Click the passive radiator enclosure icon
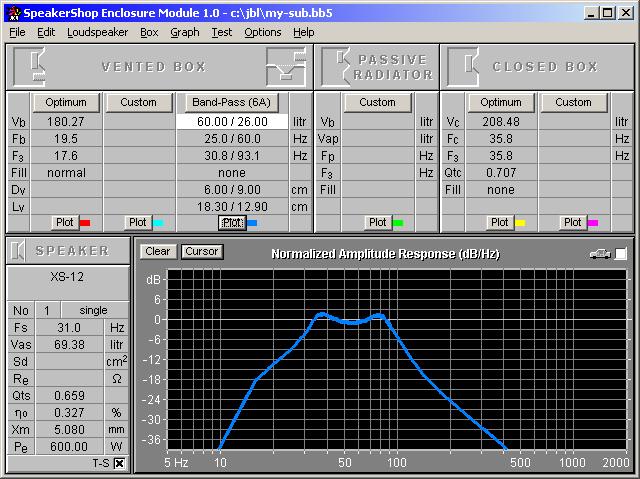This screenshot has height=479, width=640. pos(339,66)
